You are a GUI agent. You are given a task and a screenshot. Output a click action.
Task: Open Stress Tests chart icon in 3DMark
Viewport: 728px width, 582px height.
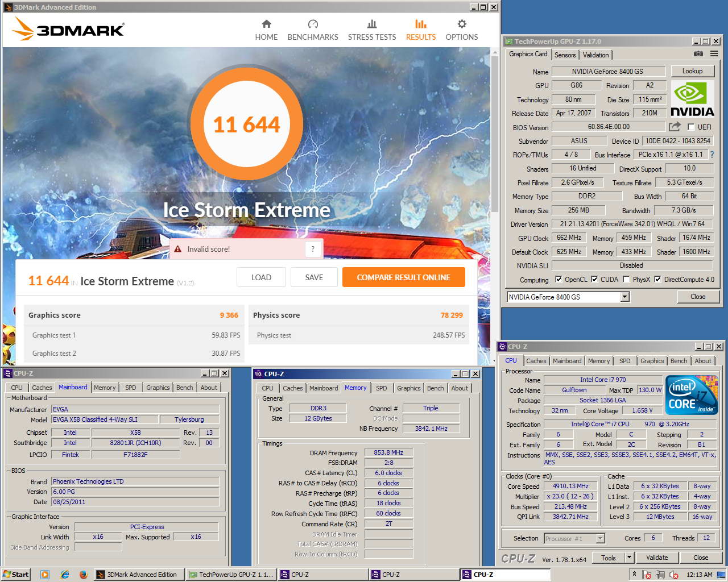(x=372, y=24)
